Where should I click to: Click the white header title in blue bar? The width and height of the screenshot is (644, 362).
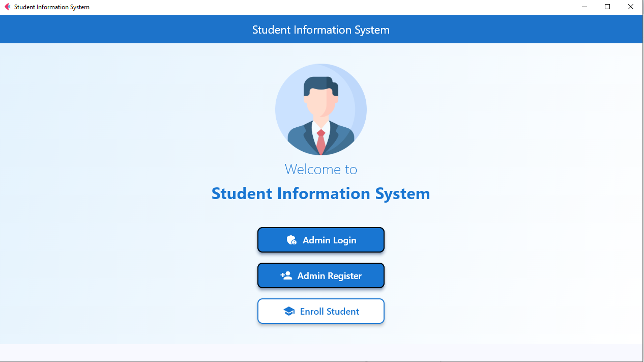pos(321,30)
